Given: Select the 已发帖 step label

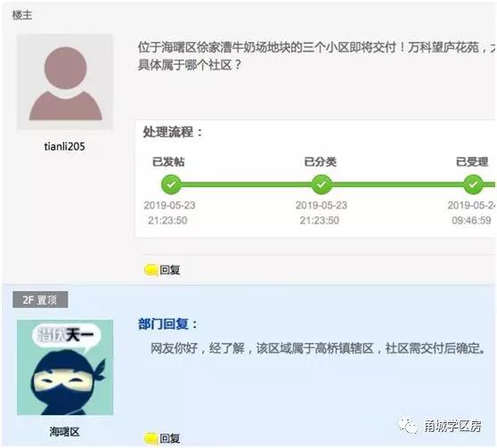Looking at the screenshot, I should coord(168,161).
